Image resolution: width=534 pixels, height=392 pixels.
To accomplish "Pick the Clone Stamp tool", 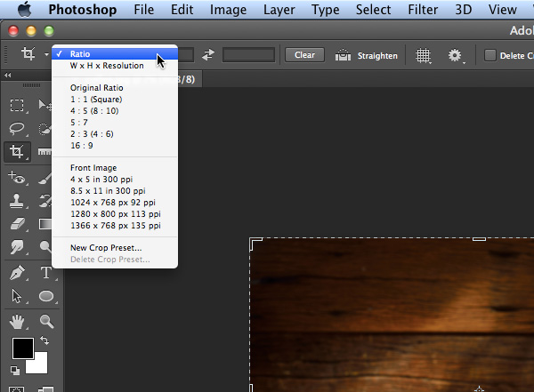I will click(17, 200).
